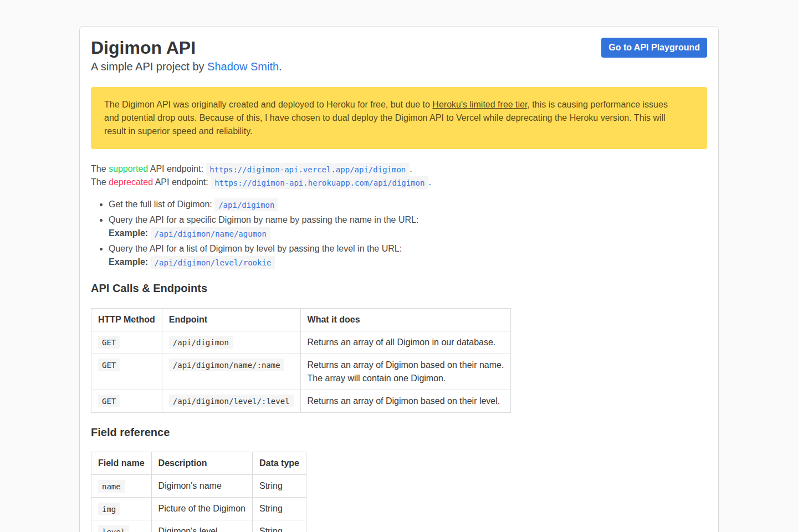
Task: Click the API Calls & Endpoints heading
Action: point(149,288)
